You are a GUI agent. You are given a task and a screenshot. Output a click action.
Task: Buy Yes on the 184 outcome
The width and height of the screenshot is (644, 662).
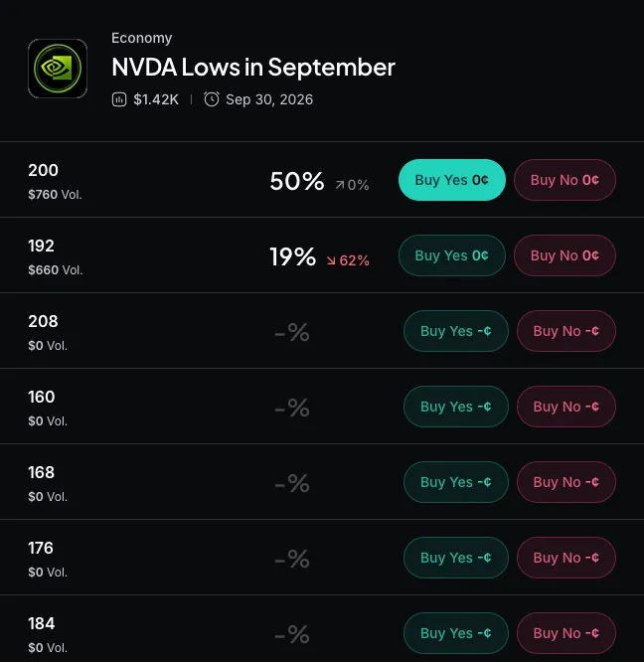pyautogui.click(x=456, y=633)
